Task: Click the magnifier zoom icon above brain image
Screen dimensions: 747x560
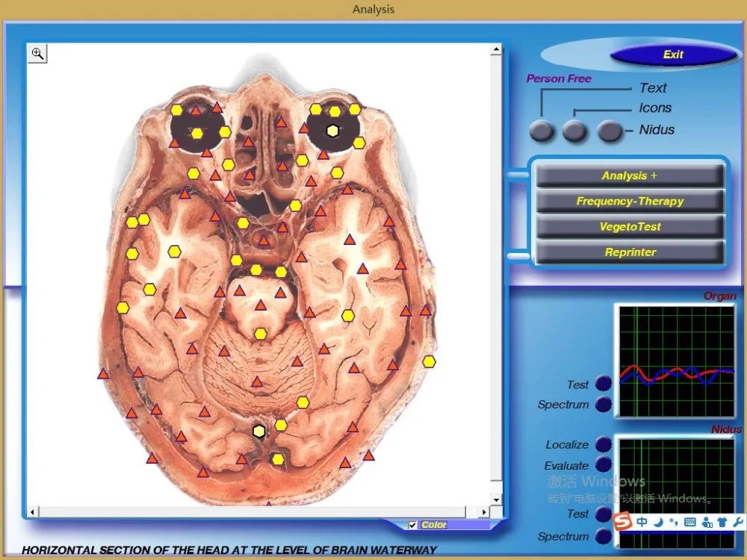Action: pyautogui.click(x=37, y=53)
